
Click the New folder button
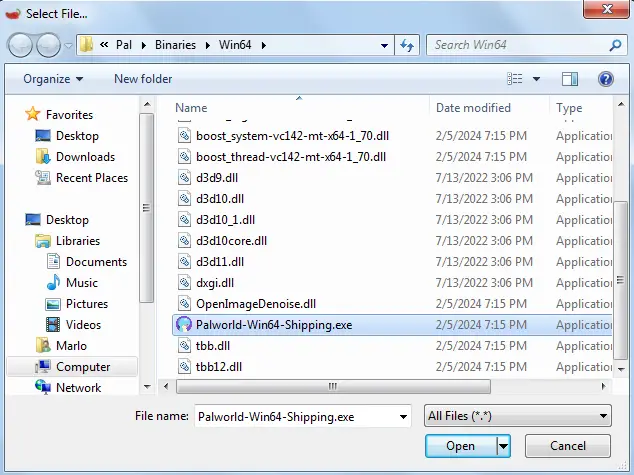[143, 79]
